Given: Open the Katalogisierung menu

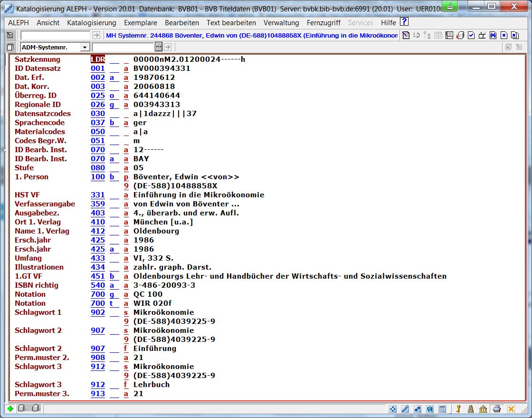Looking at the screenshot, I should pyautogui.click(x=92, y=23).
